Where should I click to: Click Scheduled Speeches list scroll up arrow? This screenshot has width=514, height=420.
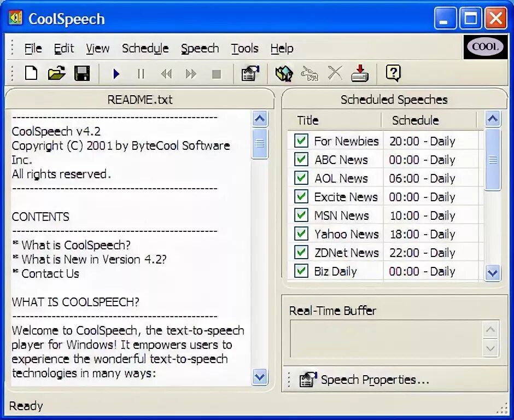tap(493, 119)
